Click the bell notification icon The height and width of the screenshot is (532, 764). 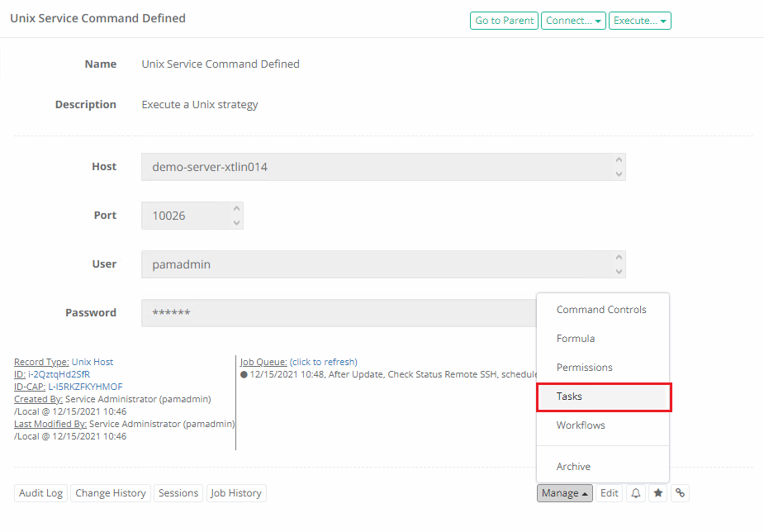coord(636,493)
